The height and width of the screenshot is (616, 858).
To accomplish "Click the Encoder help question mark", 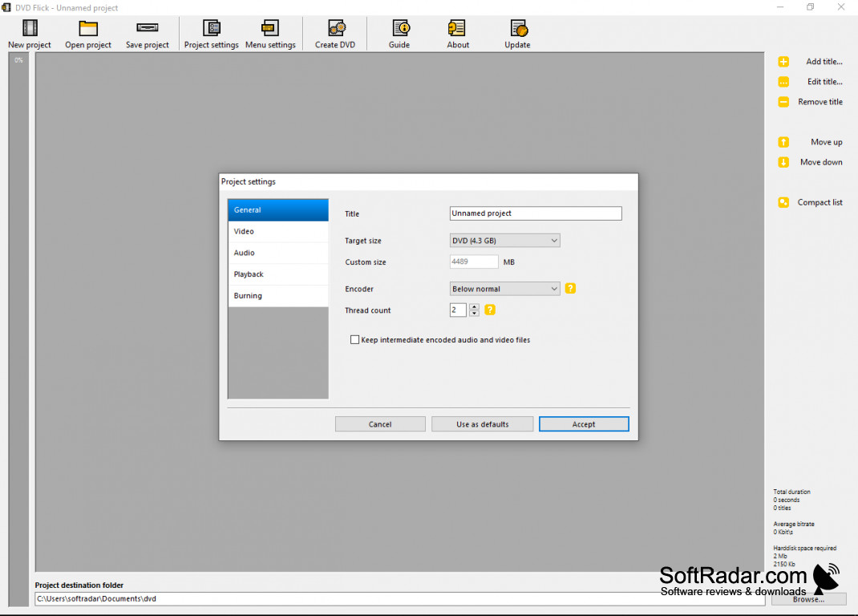I will pos(570,288).
